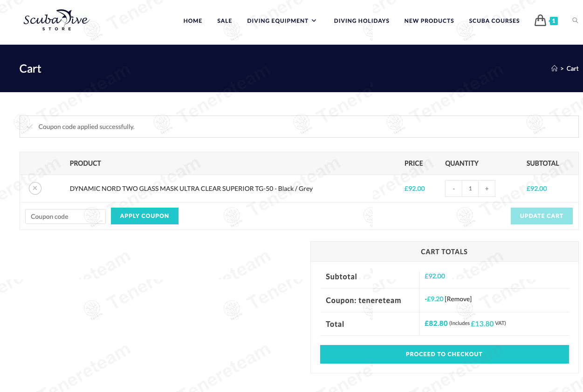Open the Home menu item
The image size is (583, 392).
(192, 20)
